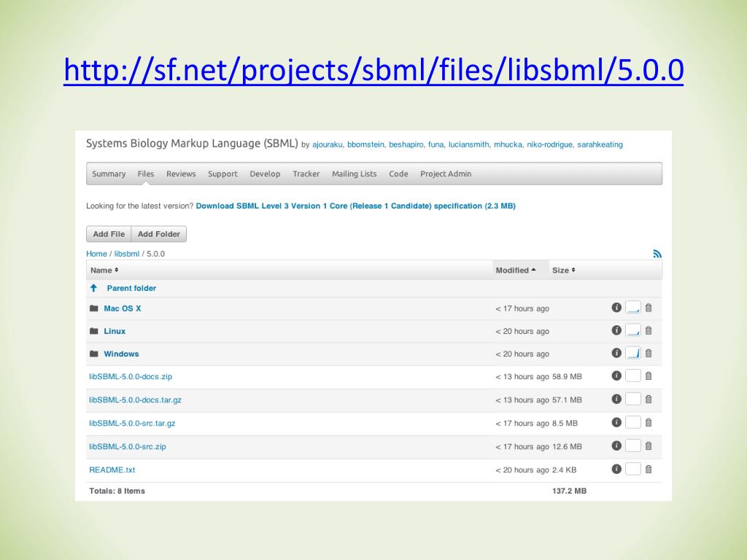
Task: Show info for libSBML-5.0.0-docs.zip
Action: pyautogui.click(x=616, y=376)
